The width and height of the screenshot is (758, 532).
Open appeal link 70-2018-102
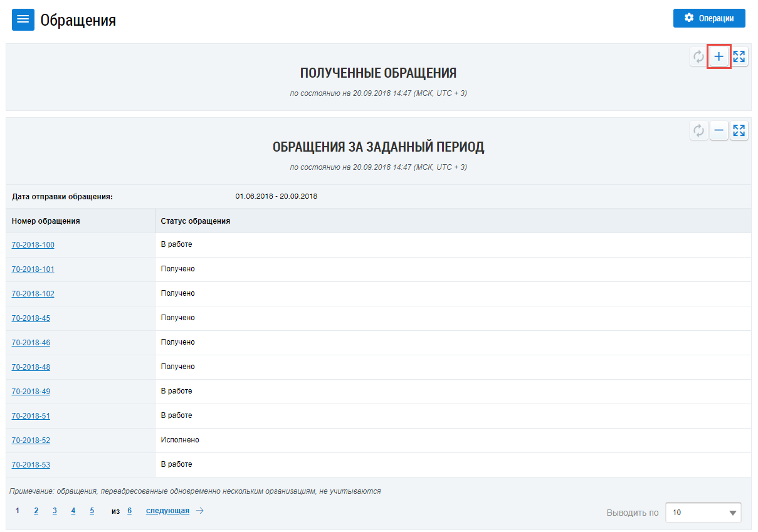[33, 294]
